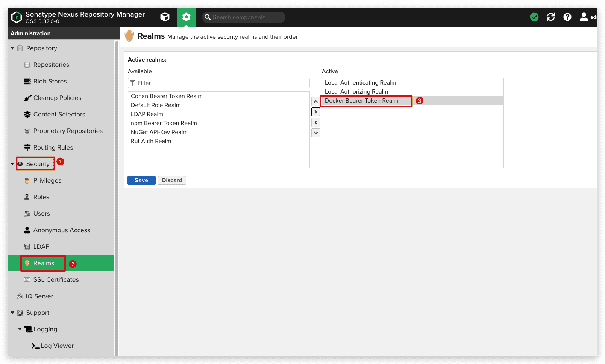Click the Administration gear icon
The image size is (605, 364).
[186, 17]
